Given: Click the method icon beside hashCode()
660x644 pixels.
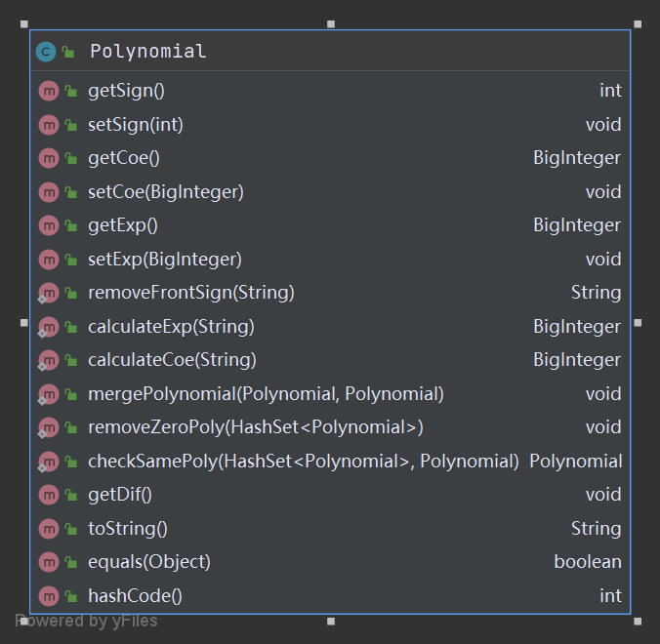Looking at the screenshot, I should (x=49, y=595).
